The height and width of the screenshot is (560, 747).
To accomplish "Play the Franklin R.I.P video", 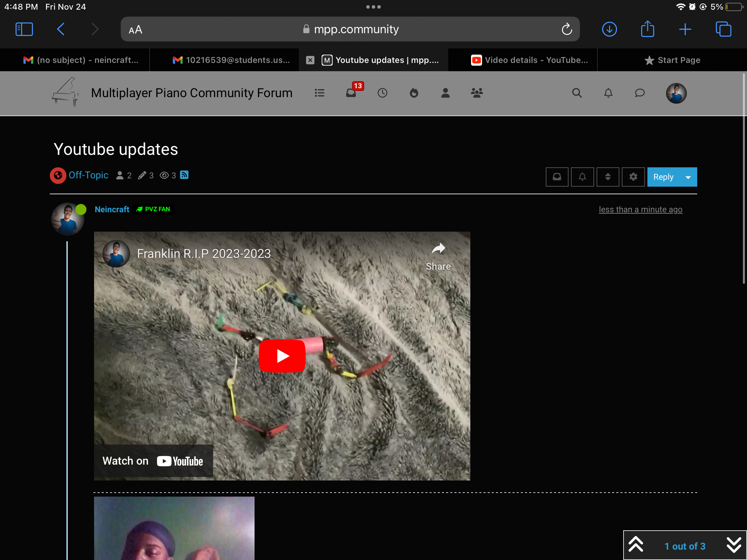I will pyautogui.click(x=282, y=356).
